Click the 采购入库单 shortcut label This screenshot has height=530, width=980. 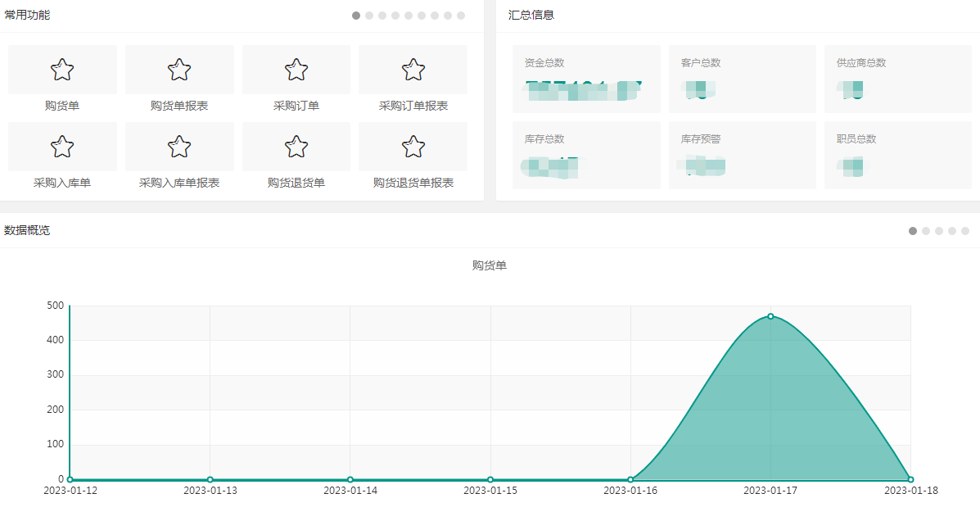(62, 183)
